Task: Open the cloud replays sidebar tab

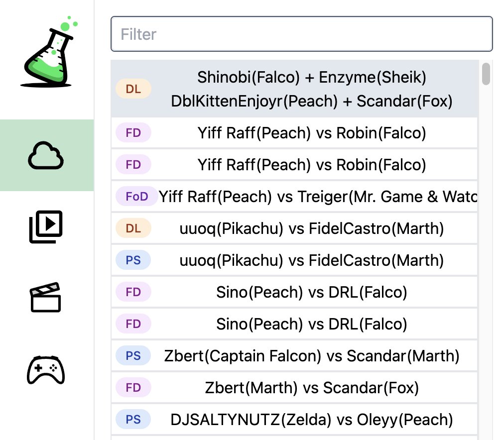Action: pos(47,155)
